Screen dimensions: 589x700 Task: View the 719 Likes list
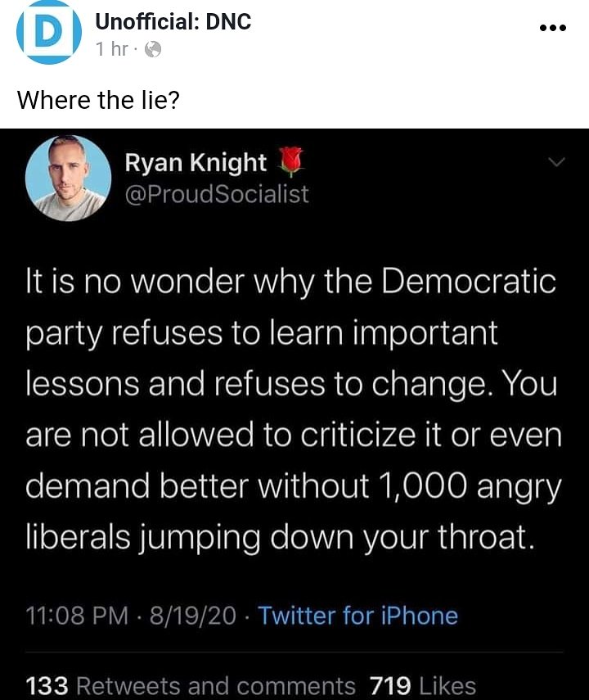(x=422, y=684)
